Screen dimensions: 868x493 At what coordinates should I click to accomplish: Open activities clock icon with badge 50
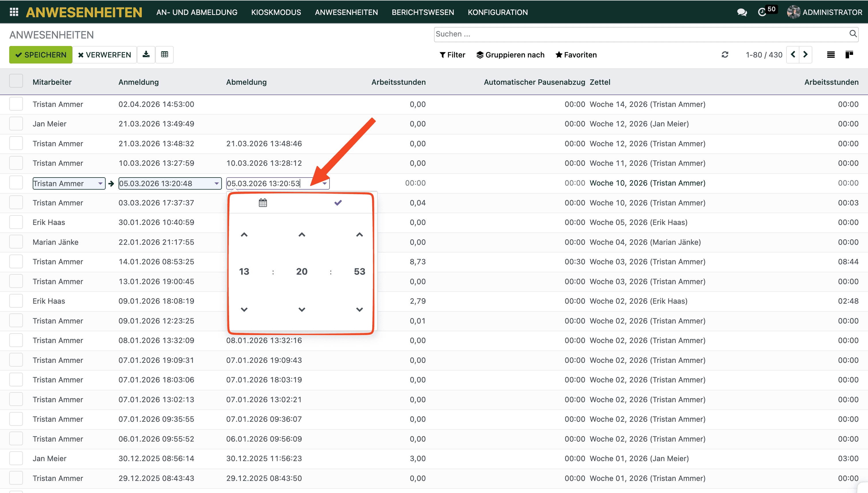pos(762,12)
